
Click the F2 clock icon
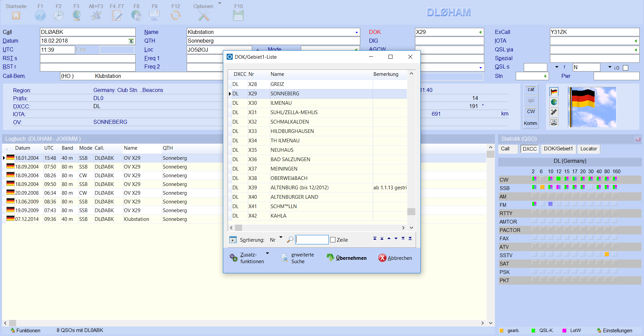[58, 15]
